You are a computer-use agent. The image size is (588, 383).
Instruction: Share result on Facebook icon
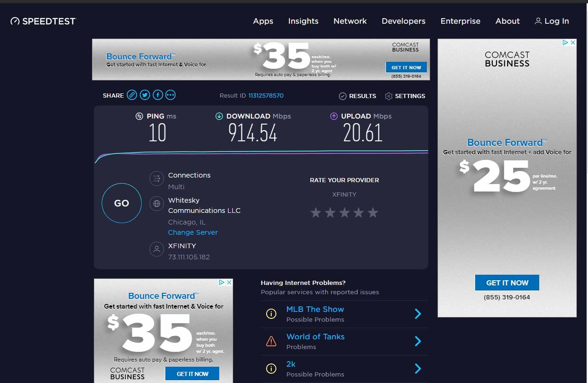click(x=158, y=95)
